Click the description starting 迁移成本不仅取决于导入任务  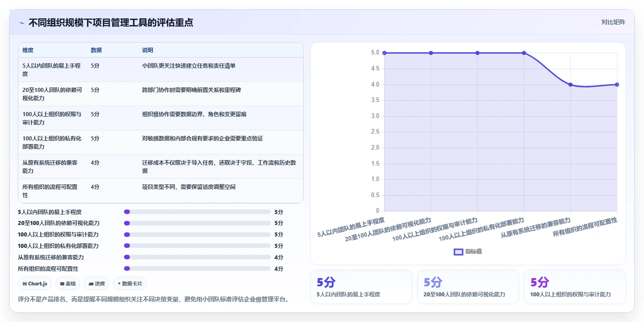pyautogui.click(x=220, y=166)
